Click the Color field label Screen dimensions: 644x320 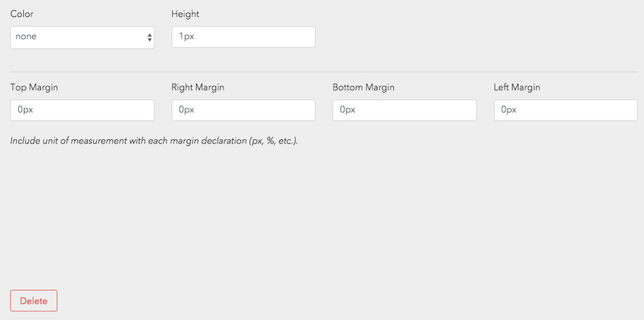point(22,14)
